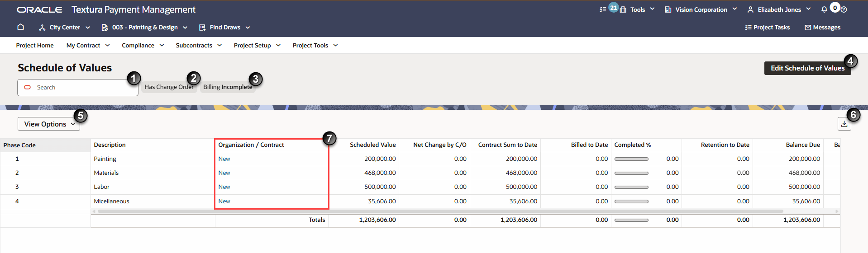The image size is (868, 253).
Task: Go to the home icon
Action: 20,27
